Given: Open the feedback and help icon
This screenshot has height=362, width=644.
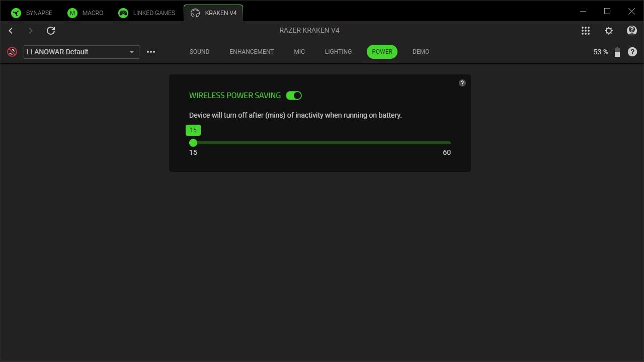Looking at the screenshot, I should click(632, 31).
